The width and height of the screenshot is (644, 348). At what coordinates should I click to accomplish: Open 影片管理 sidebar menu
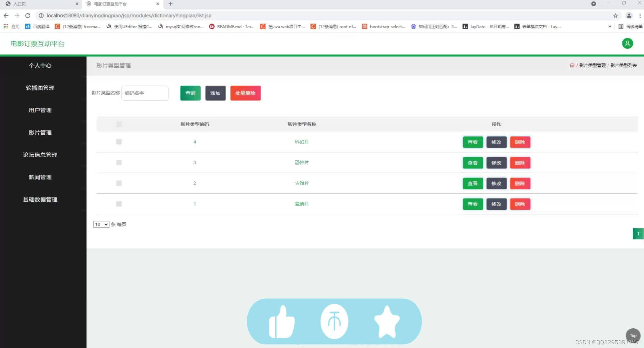40,132
